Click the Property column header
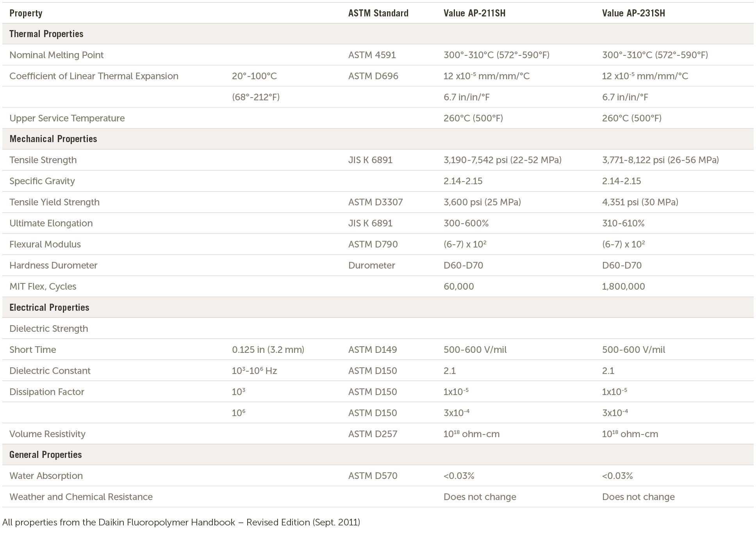The width and height of the screenshot is (756, 534). tap(26, 13)
